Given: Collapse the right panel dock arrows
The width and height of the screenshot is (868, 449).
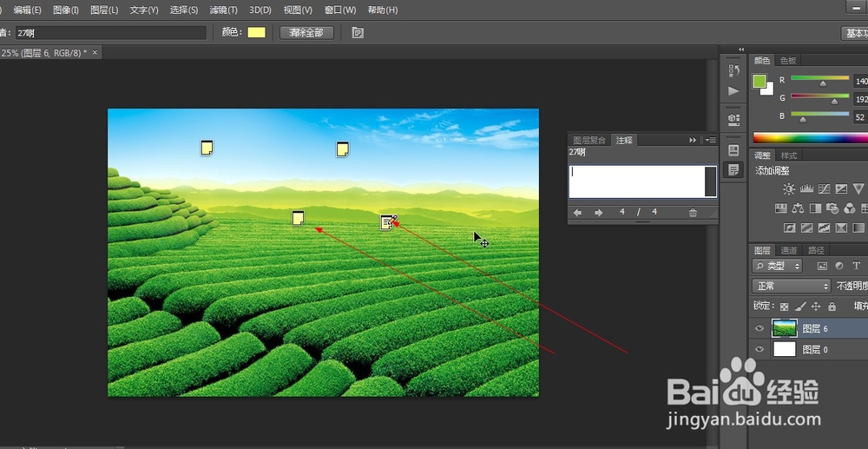Looking at the screenshot, I should click(741, 50).
